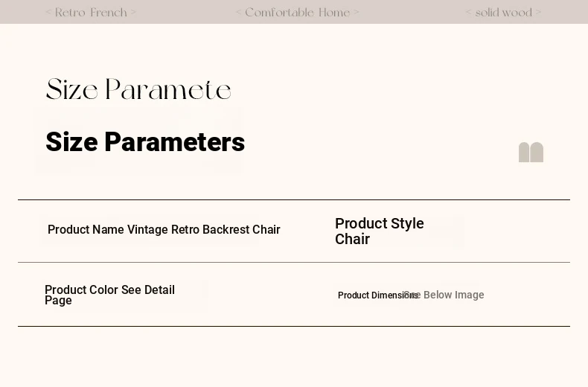
Task: Click the right chevron after Comfortable Home
Action: (357, 13)
